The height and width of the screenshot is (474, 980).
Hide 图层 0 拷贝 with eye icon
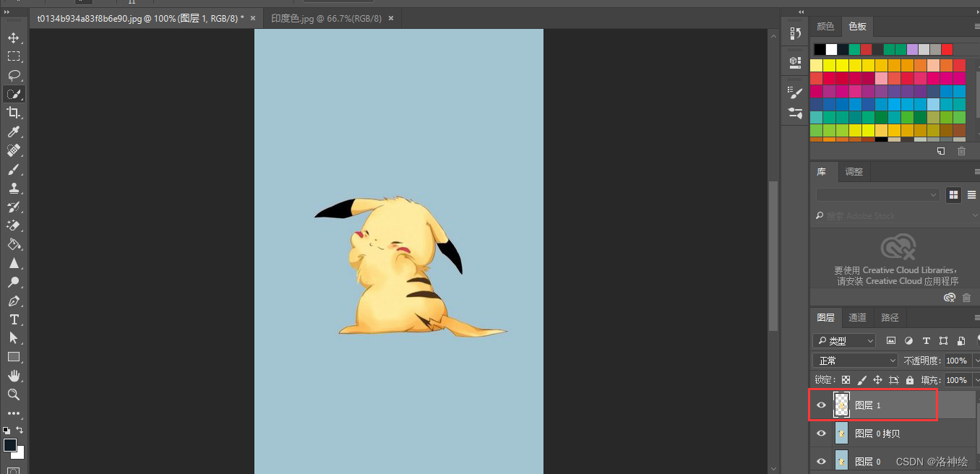pyautogui.click(x=821, y=434)
